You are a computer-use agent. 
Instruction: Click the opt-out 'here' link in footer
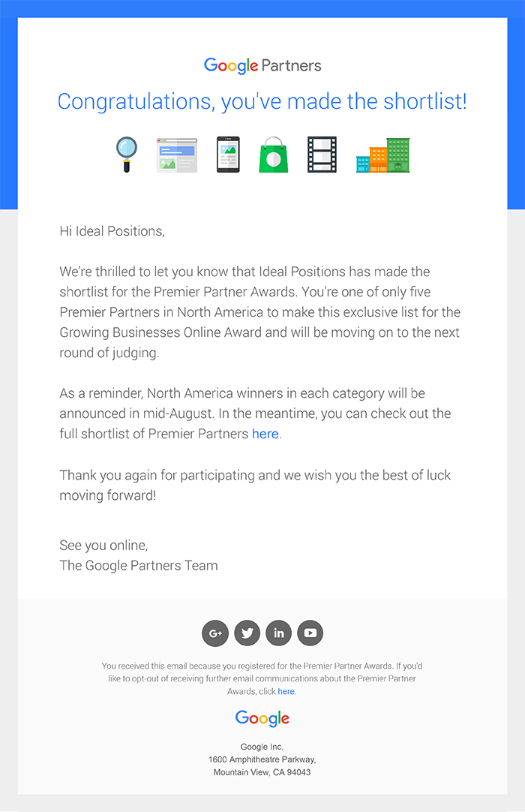pyautogui.click(x=286, y=691)
